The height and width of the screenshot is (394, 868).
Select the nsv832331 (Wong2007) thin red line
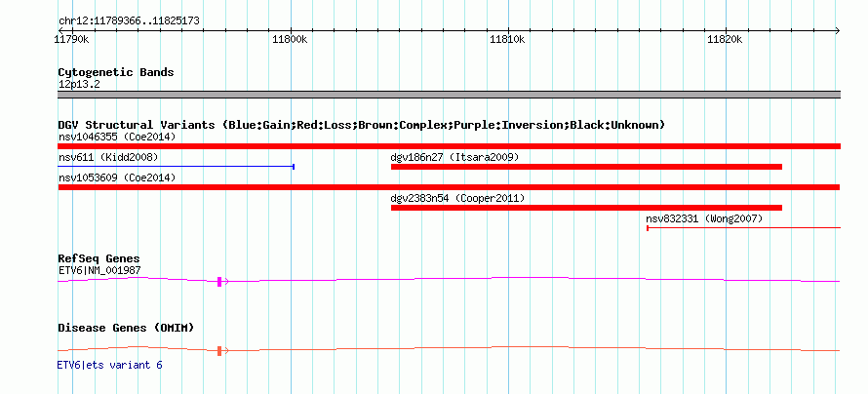click(x=743, y=227)
